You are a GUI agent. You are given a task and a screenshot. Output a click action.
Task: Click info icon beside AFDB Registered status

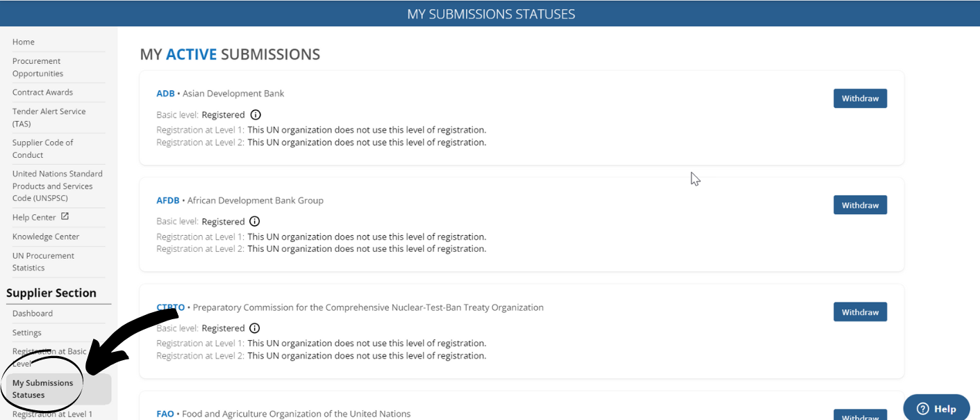tap(255, 221)
